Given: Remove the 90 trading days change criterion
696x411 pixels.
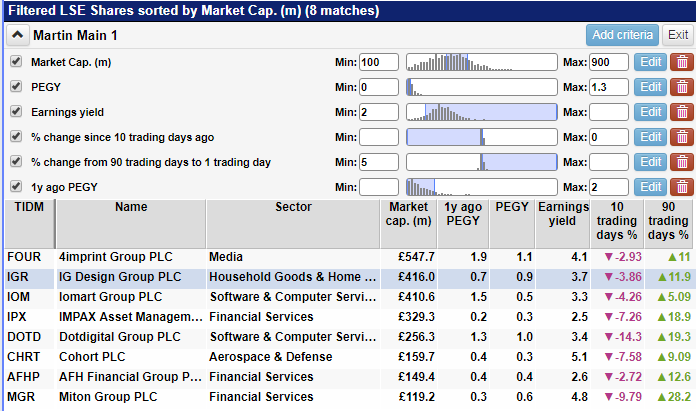Looking at the screenshot, I should [x=682, y=162].
